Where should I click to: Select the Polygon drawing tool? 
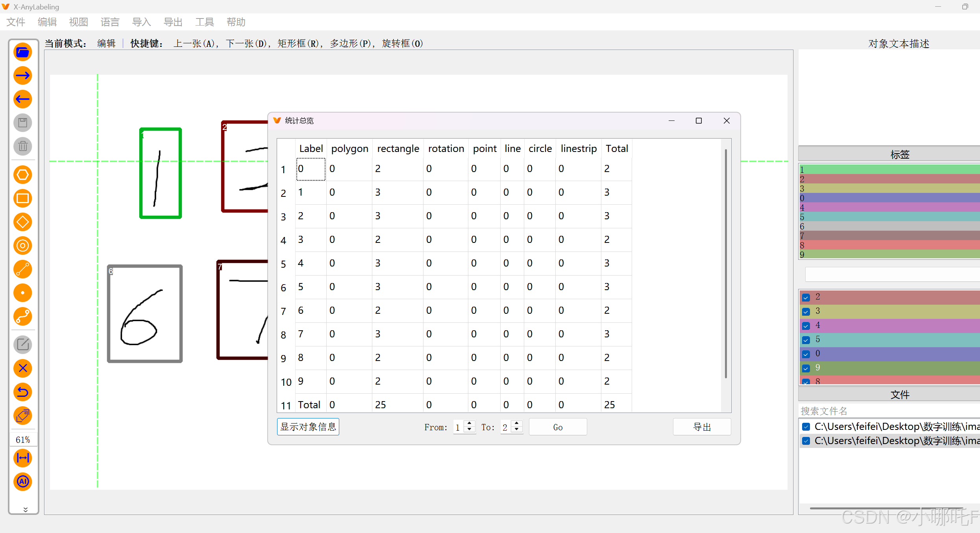(x=23, y=174)
